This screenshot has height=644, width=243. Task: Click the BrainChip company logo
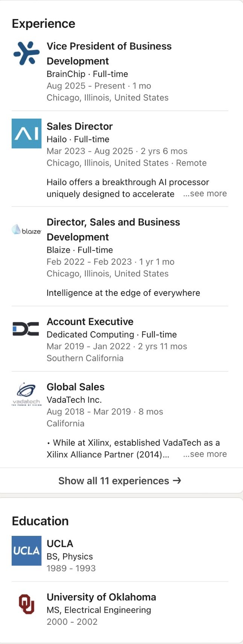click(26, 53)
